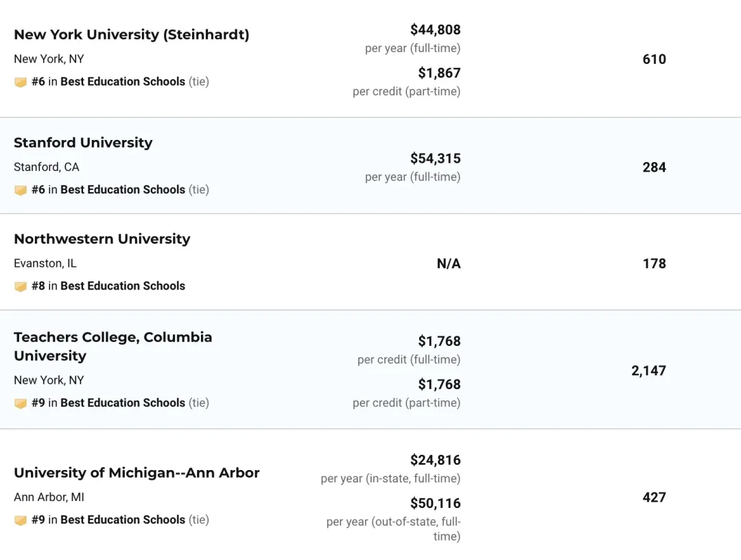Click the badge icon beside Teachers College's #9 ranking

pyautogui.click(x=21, y=404)
